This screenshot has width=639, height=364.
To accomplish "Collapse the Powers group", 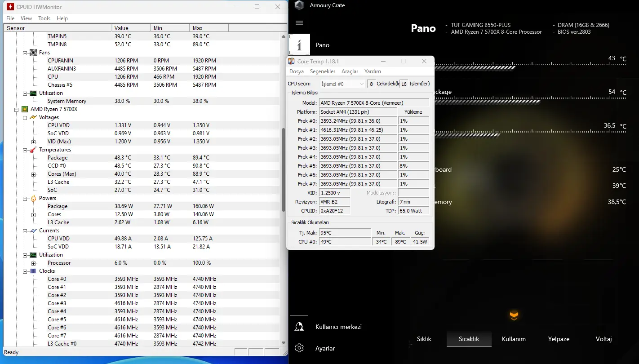I will tap(25, 198).
